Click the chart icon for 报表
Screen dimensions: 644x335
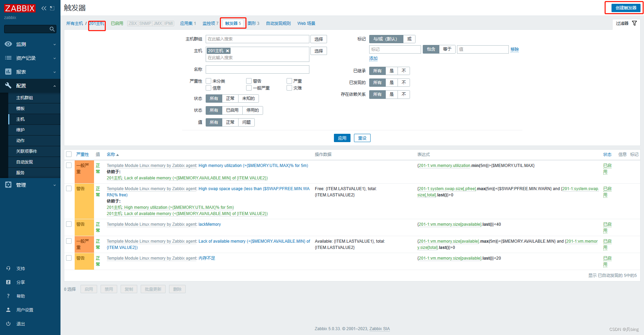8,72
